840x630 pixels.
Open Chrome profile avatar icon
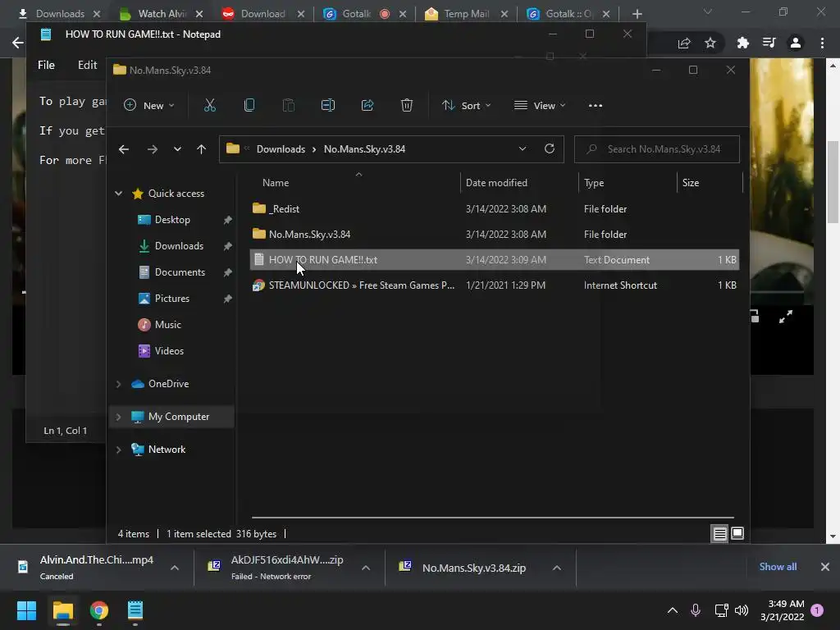coord(796,43)
